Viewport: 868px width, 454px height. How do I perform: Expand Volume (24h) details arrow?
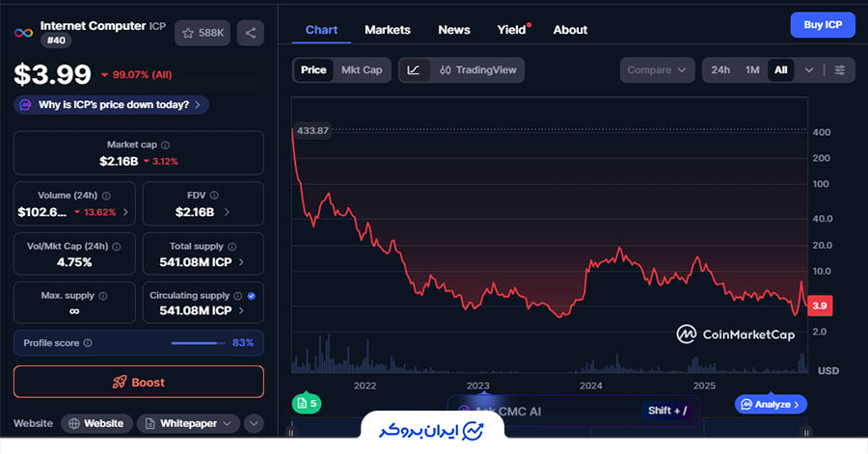[125, 212]
